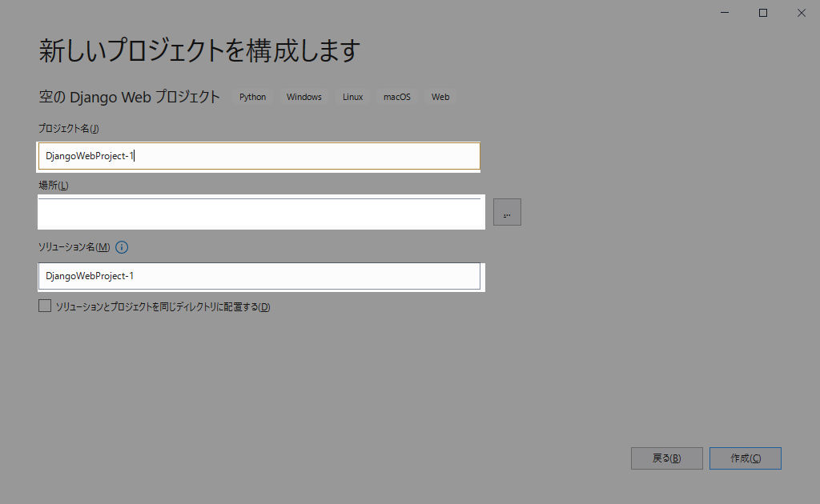Click the macOS tag
Image resolution: width=820 pixels, height=504 pixels.
click(x=396, y=97)
